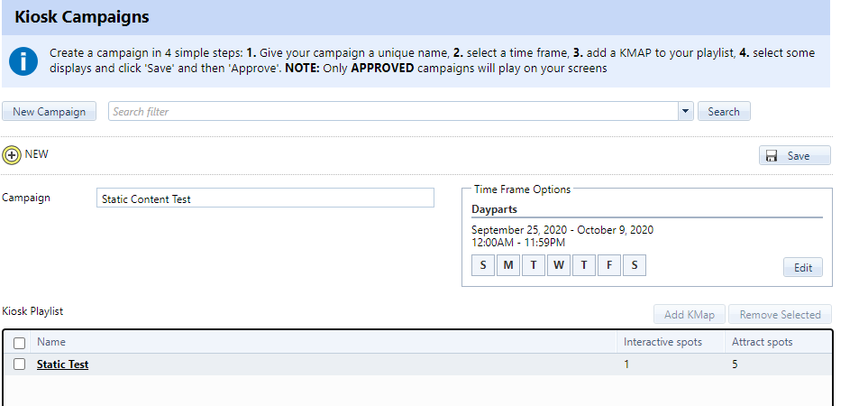Image resolution: width=868 pixels, height=406 pixels.
Task: Click the Remove Selected button
Action: pyautogui.click(x=780, y=315)
